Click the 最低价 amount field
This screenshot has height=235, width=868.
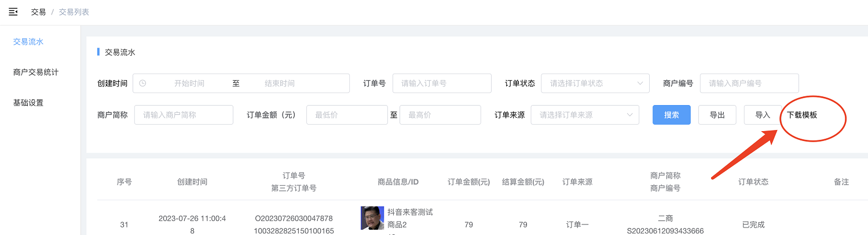pos(346,115)
